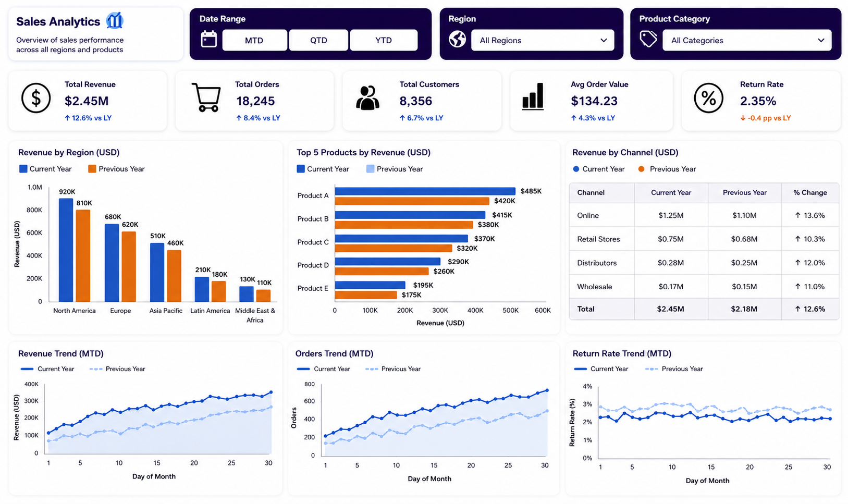The width and height of the screenshot is (848, 504).
Task: Click the North America 920K blue bar
Action: point(66,250)
